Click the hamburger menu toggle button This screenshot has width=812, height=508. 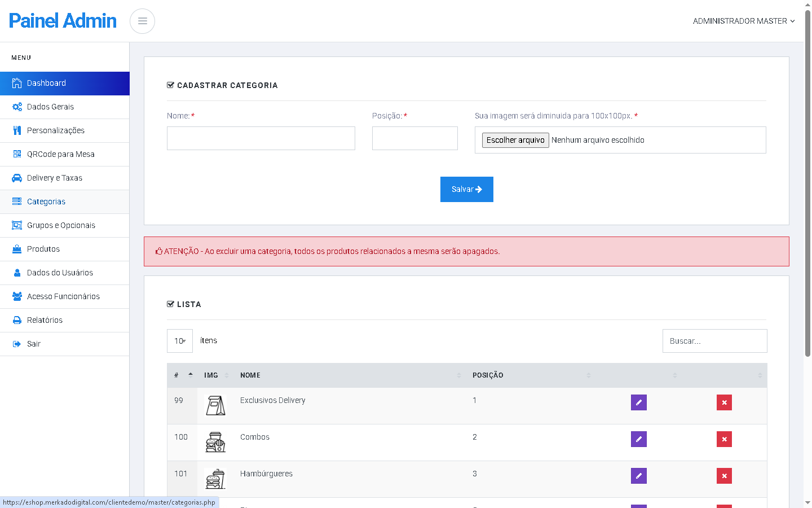click(142, 21)
